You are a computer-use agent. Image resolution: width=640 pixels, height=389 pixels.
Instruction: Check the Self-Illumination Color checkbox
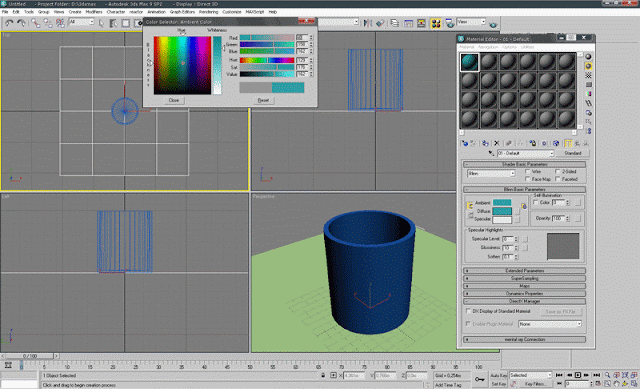click(x=536, y=202)
